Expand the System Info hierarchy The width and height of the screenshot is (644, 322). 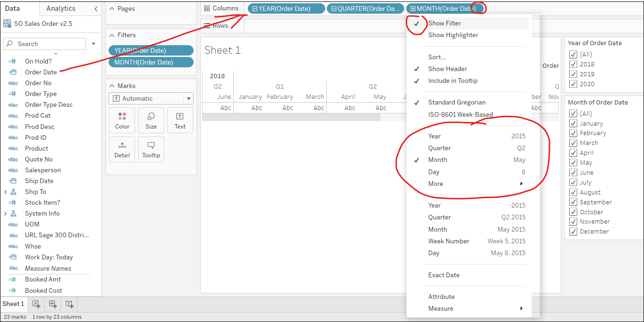coord(5,213)
